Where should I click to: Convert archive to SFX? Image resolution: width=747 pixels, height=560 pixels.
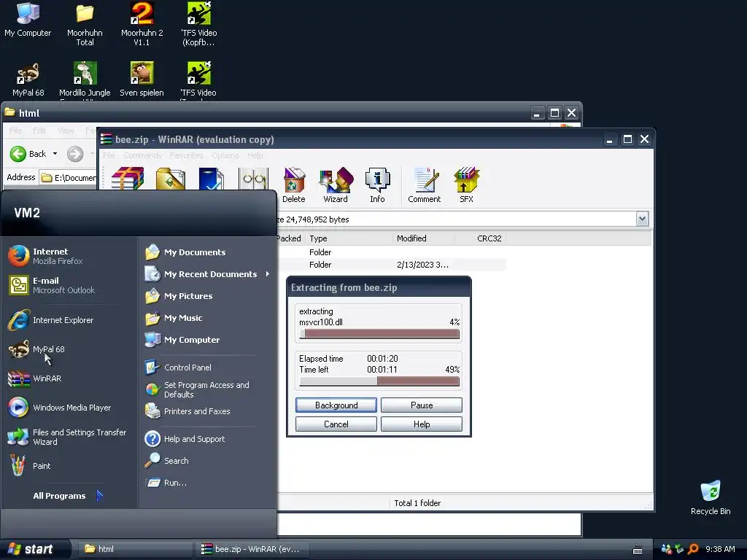(466, 184)
